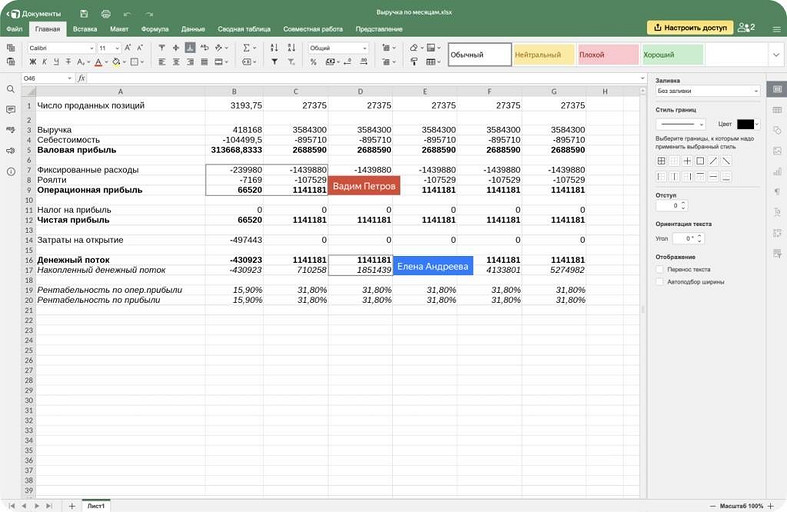This screenshot has width=787, height=512.
Task: Expand the Без заливки fill dropdown
Action: coord(707,91)
